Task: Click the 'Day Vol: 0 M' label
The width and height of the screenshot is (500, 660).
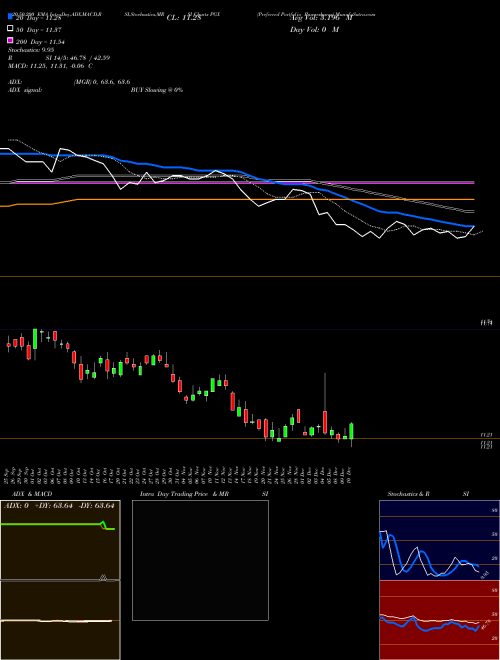Action: tap(314, 29)
